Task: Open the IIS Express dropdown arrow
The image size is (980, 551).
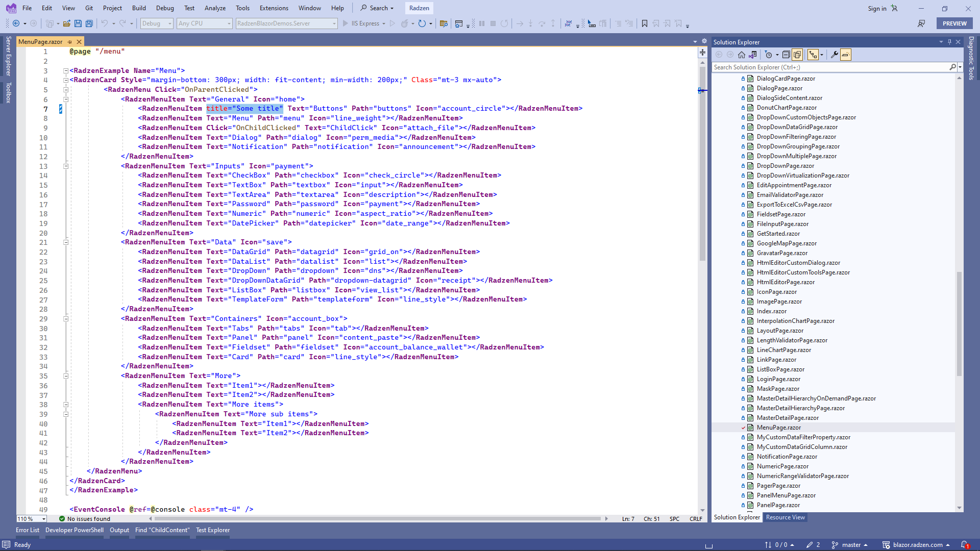Action: [x=384, y=23]
